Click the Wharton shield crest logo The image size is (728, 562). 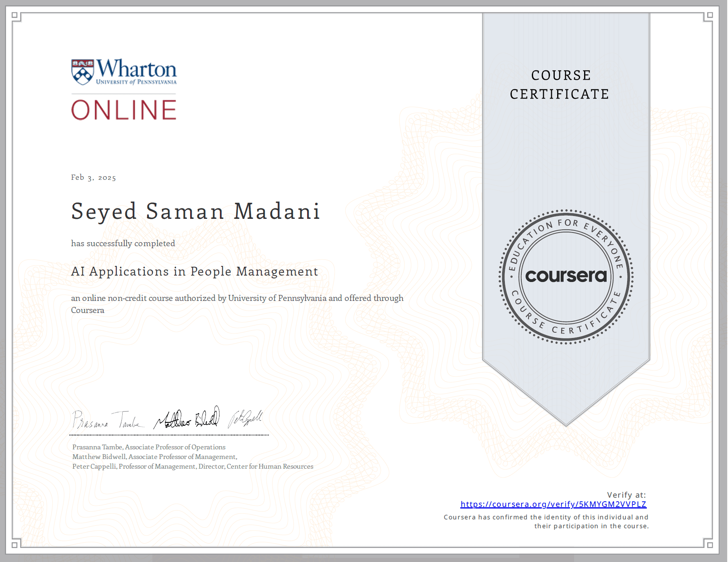tap(82, 72)
